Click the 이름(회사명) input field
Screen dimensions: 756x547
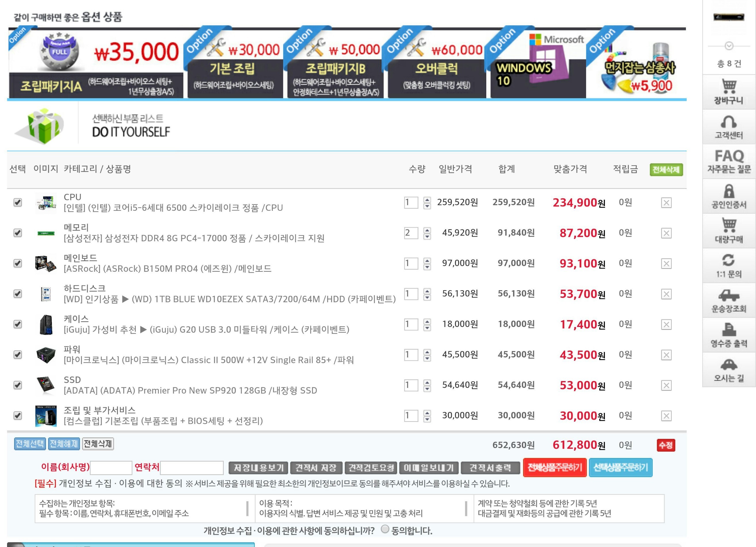tap(111, 468)
